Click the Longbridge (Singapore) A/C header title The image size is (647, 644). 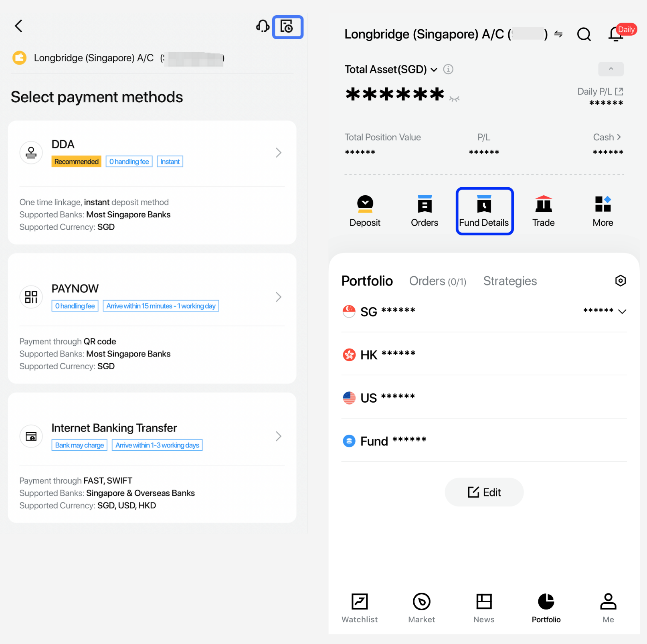pyautogui.click(x=446, y=34)
